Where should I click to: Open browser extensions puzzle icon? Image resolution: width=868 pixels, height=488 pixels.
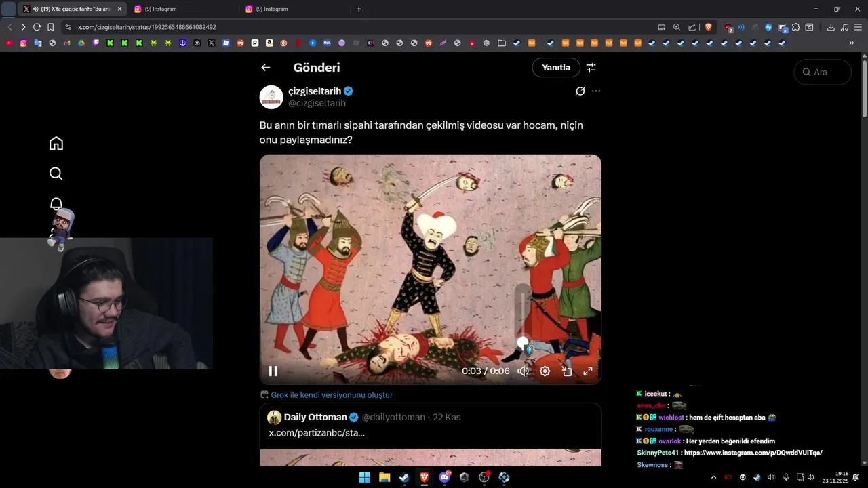click(796, 27)
